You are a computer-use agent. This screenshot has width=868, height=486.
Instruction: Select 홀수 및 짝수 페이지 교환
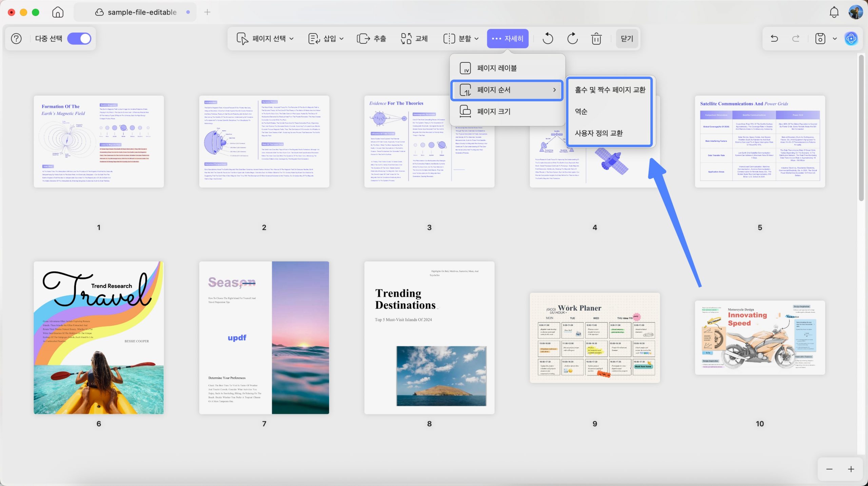[x=610, y=90]
